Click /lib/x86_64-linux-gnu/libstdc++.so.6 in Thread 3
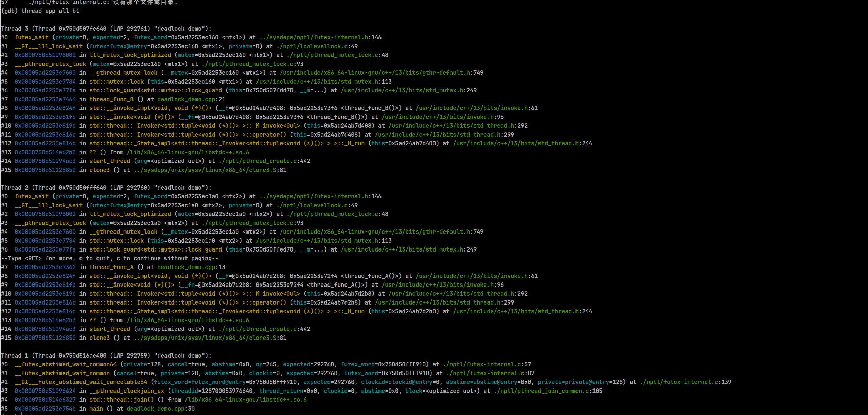Image resolution: width=868 pixels, height=415 pixels. [x=188, y=152]
